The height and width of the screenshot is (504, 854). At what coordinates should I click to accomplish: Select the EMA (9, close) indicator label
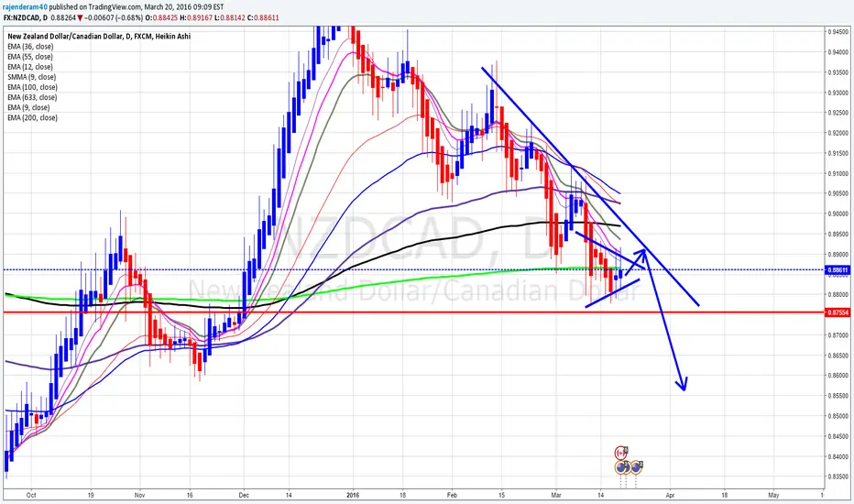coord(29,107)
